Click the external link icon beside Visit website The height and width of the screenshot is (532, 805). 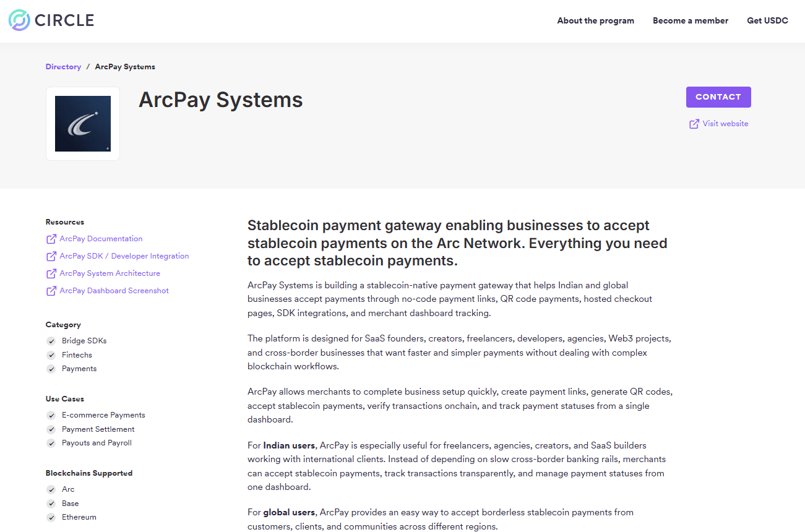(x=694, y=124)
